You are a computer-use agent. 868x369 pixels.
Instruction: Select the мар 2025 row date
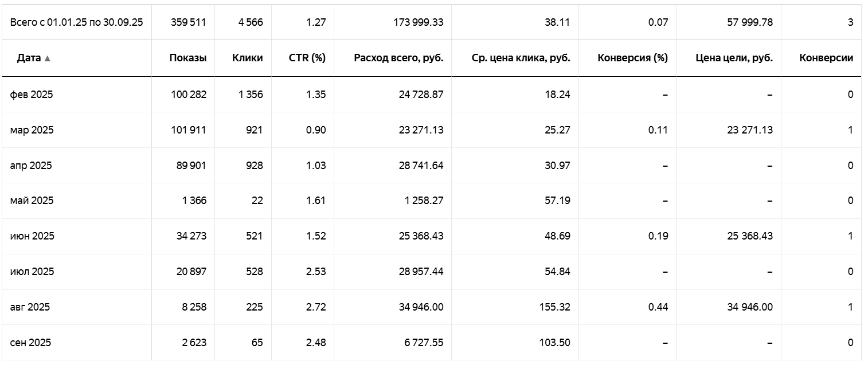(x=32, y=130)
